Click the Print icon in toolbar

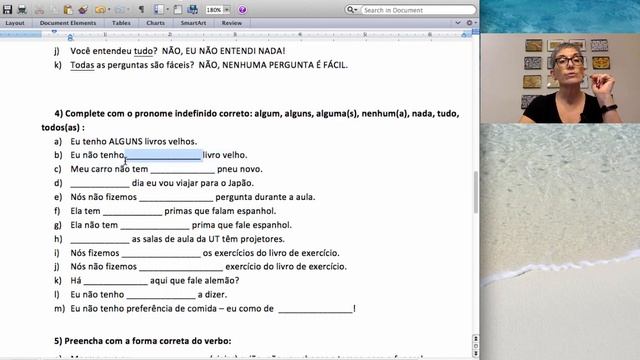pos(22,9)
